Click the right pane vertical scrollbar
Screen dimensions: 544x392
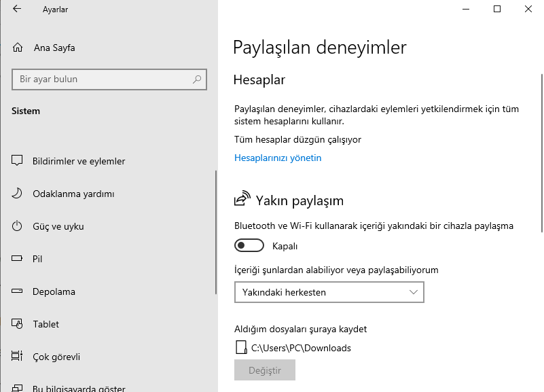(x=541, y=149)
